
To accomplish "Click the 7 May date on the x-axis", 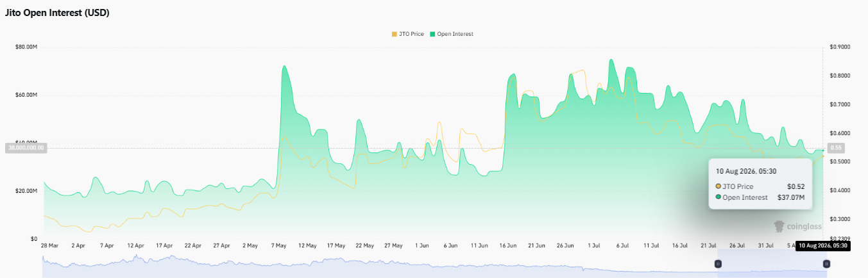I will (x=279, y=245).
